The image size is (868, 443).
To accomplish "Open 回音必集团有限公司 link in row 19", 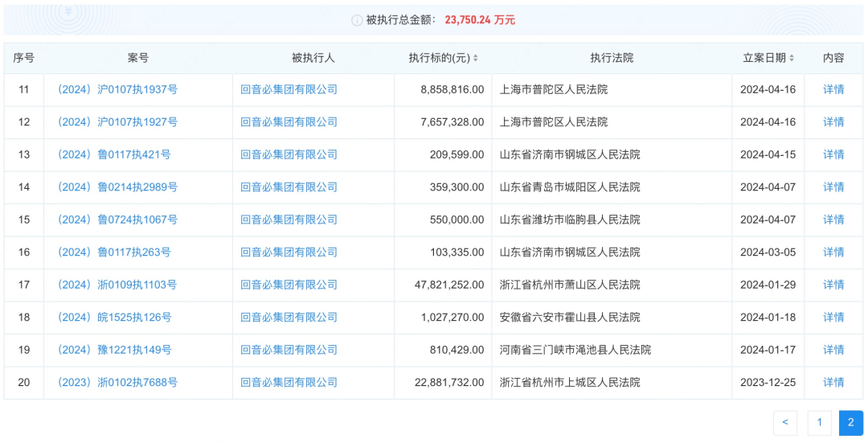I will tap(289, 350).
